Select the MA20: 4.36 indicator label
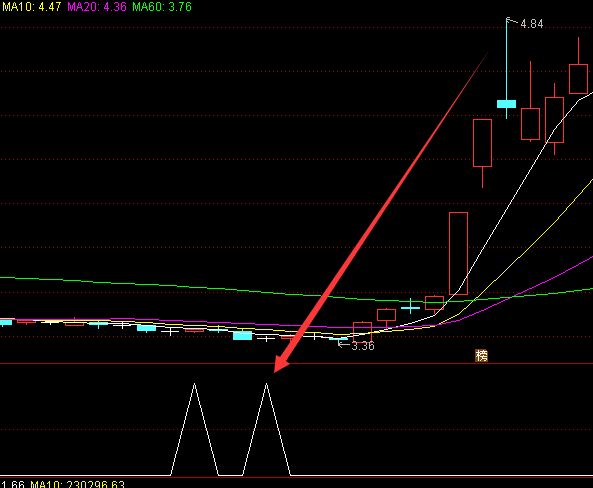The height and width of the screenshot is (488, 593). click(97, 6)
